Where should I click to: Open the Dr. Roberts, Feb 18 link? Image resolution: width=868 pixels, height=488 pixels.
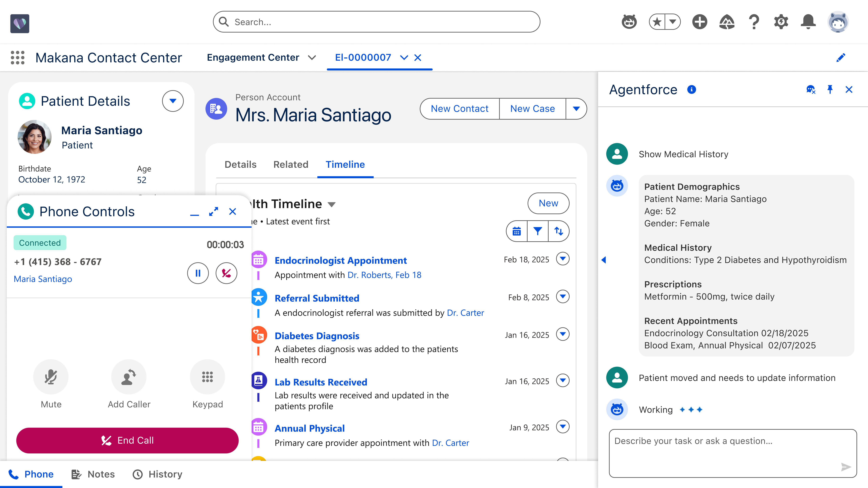384,275
